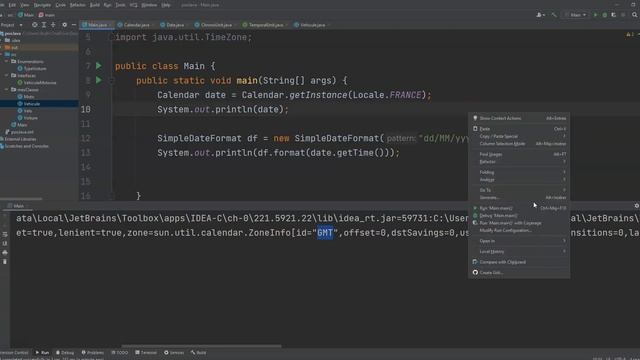Open the Build tool window button at bottom
This screenshot has height=360, width=640.
[198, 353]
